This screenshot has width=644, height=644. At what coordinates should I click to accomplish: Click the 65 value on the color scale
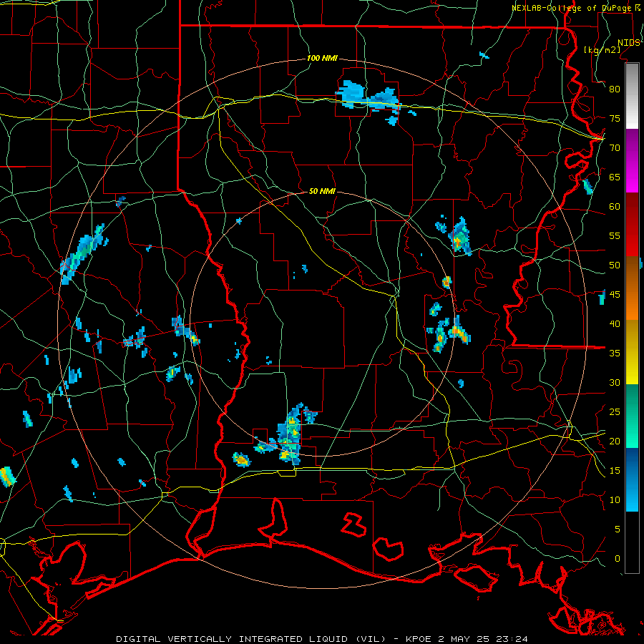[x=615, y=177]
